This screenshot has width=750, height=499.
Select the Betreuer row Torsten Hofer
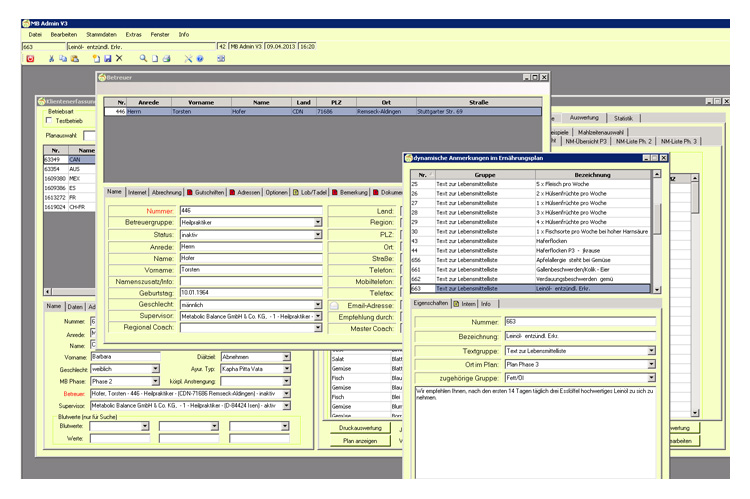(323, 111)
